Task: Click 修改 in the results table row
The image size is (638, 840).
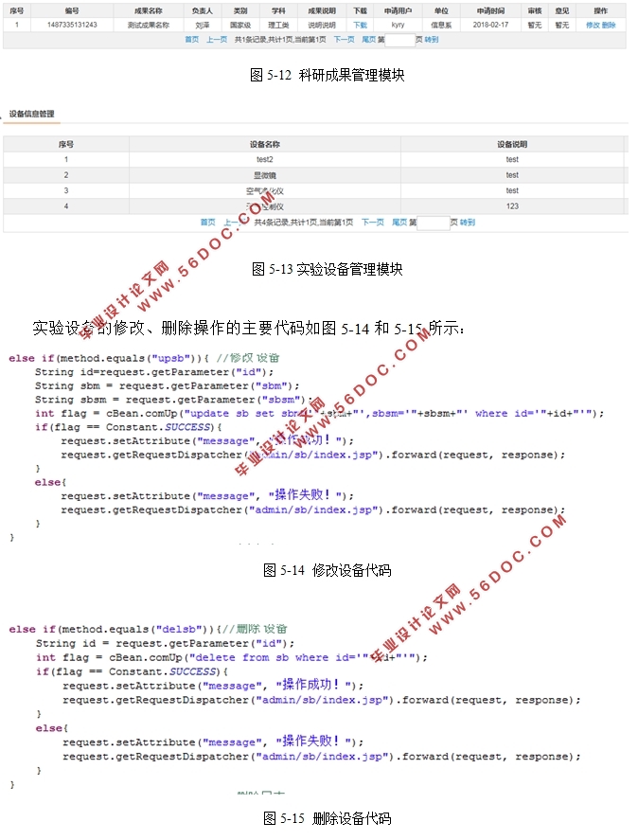Action: pos(593,26)
